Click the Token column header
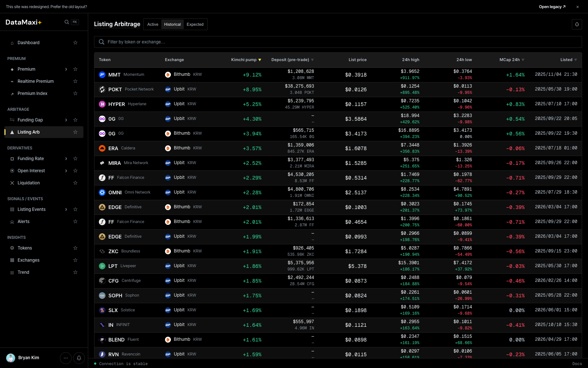588x368 pixels. (105, 60)
